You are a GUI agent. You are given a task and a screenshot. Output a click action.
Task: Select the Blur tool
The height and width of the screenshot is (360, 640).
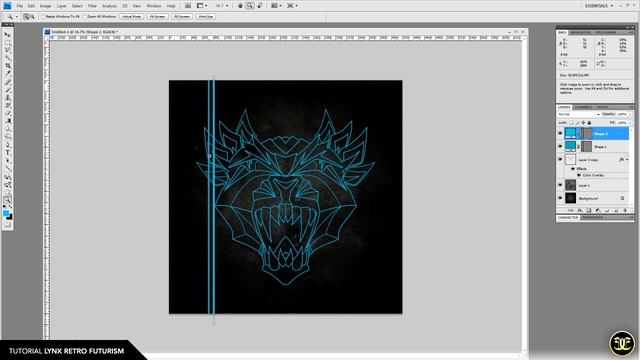(x=7, y=129)
